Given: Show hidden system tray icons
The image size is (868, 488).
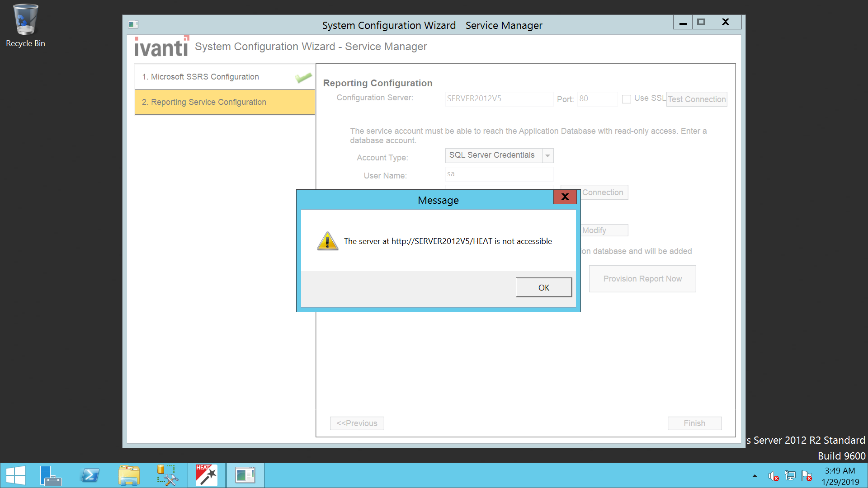Looking at the screenshot, I should pos(755,476).
